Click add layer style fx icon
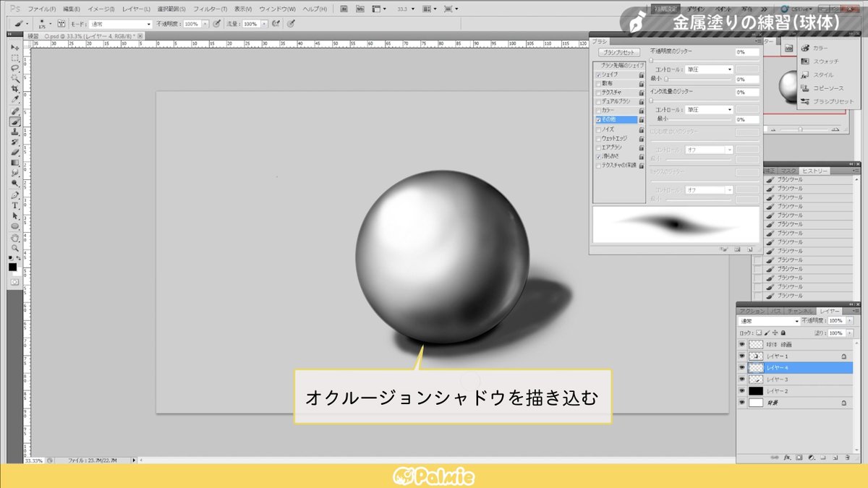Viewport: 868px width, 488px height. (x=787, y=458)
